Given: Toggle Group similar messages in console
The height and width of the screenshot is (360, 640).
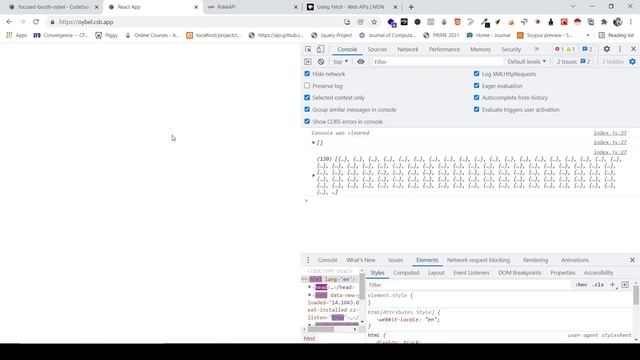Looking at the screenshot, I should [x=307, y=109].
